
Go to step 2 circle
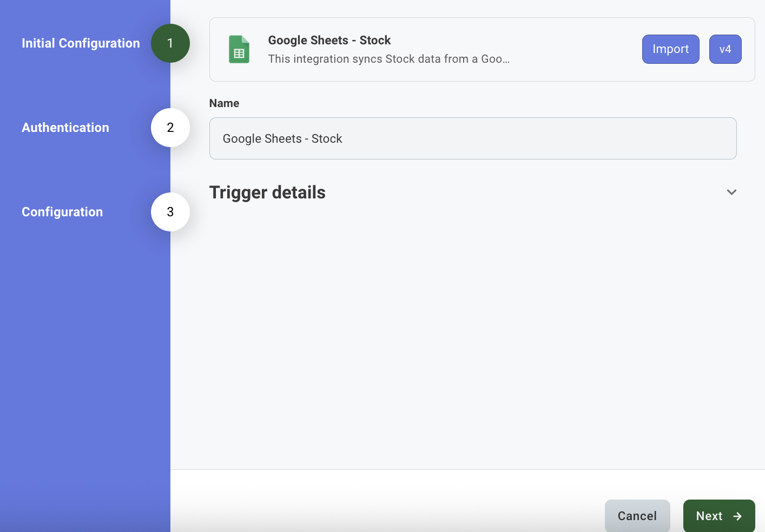(170, 128)
